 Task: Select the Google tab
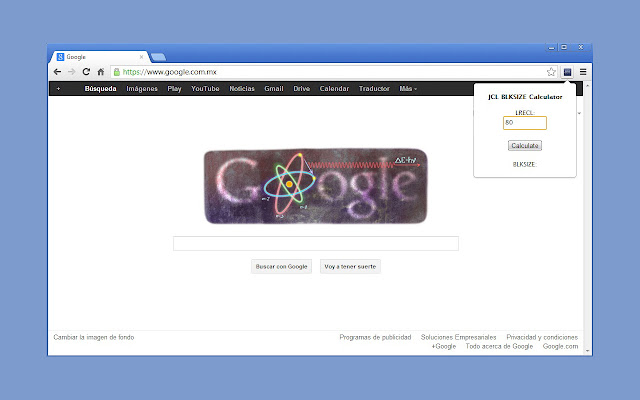point(98,57)
